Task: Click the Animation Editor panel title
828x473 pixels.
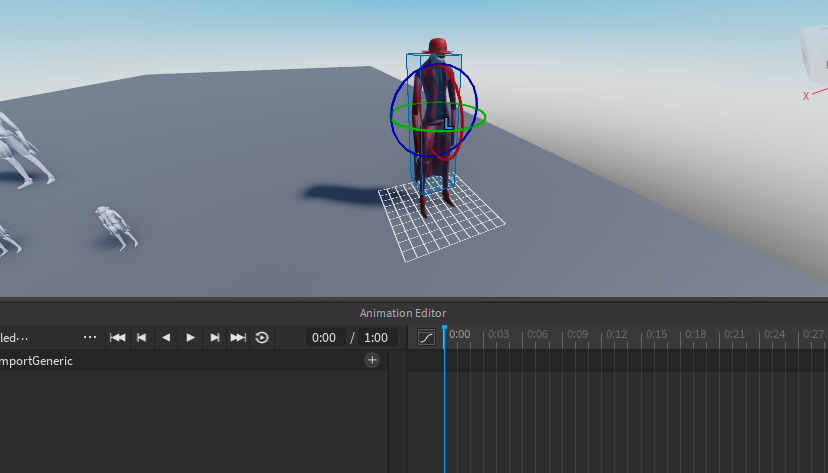Action: click(x=403, y=313)
